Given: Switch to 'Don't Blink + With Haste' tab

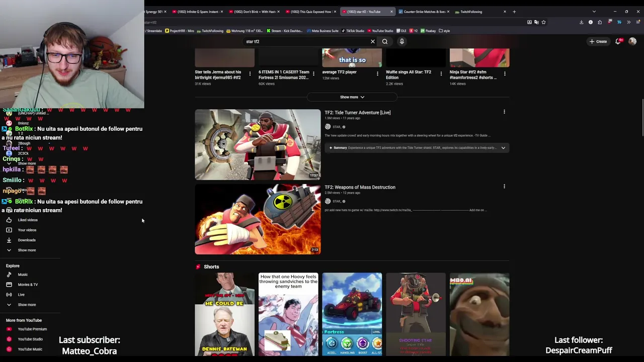Looking at the screenshot, I should (x=254, y=12).
